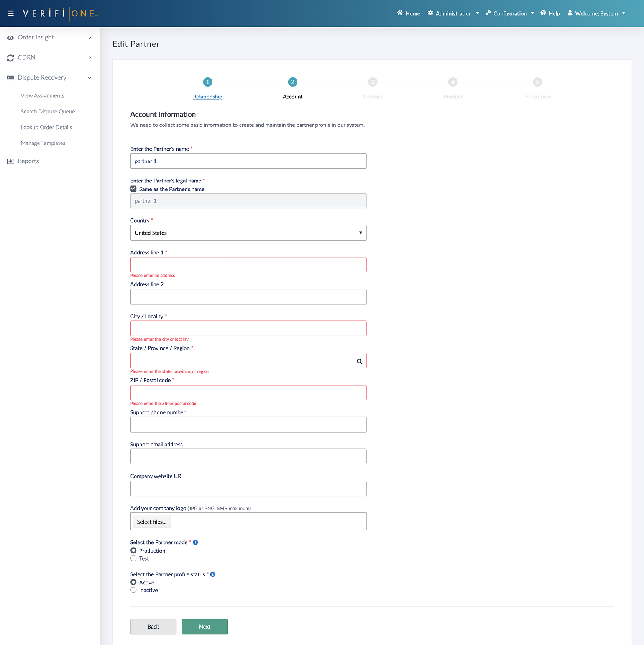Click the hamburger menu icon
Viewport: 644px width, 645px height.
point(11,13)
